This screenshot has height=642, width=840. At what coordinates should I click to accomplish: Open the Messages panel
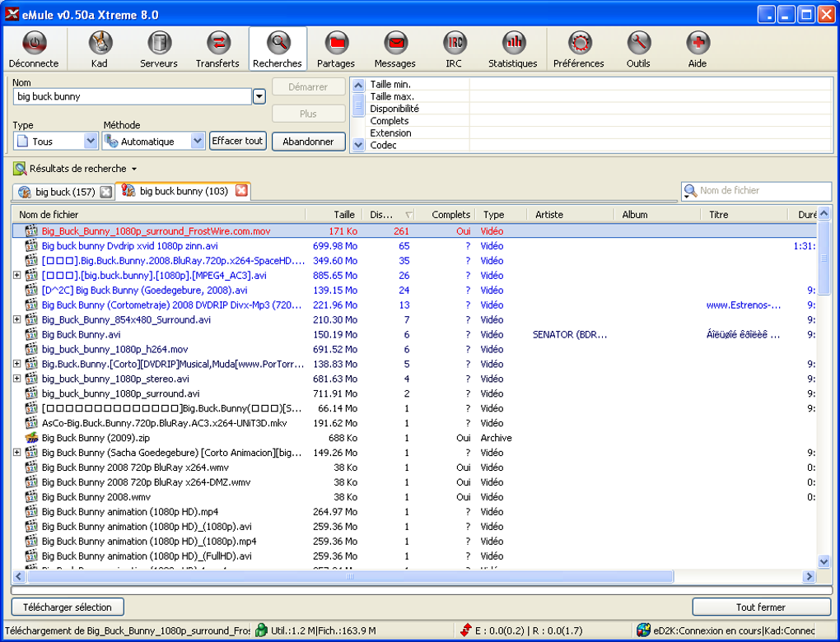tap(394, 49)
